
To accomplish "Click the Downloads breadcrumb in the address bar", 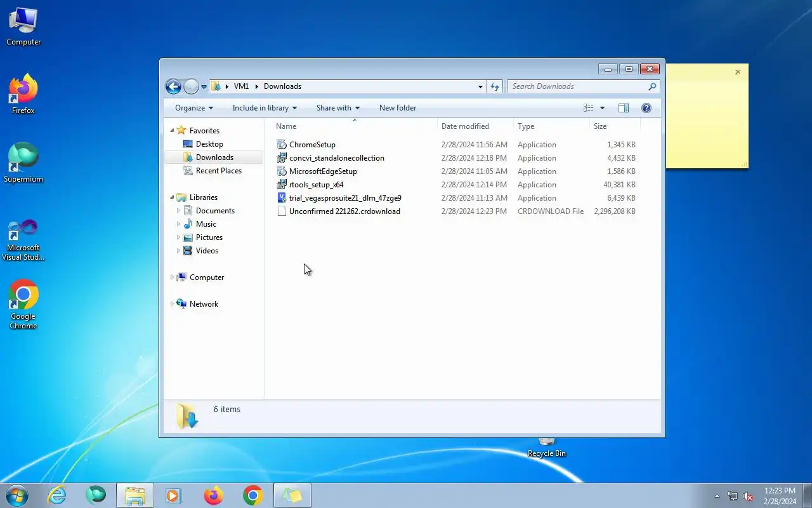I will pos(282,86).
